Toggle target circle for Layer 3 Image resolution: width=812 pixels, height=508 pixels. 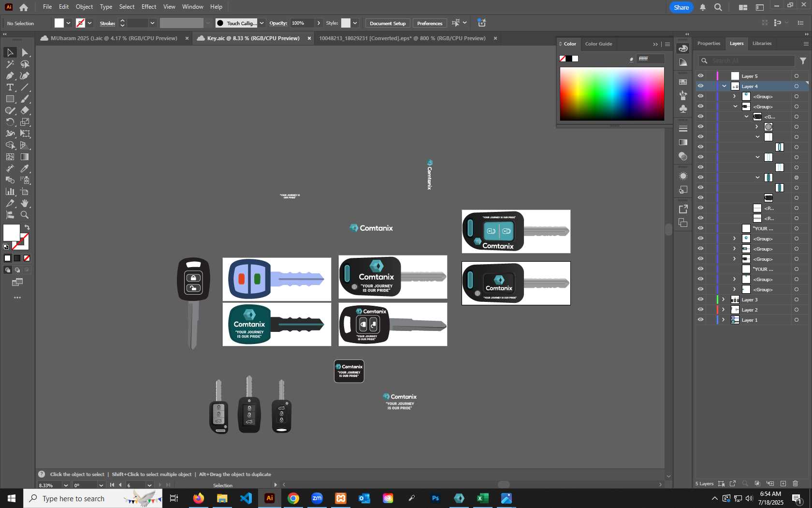pyautogui.click(x=796, y=299)
